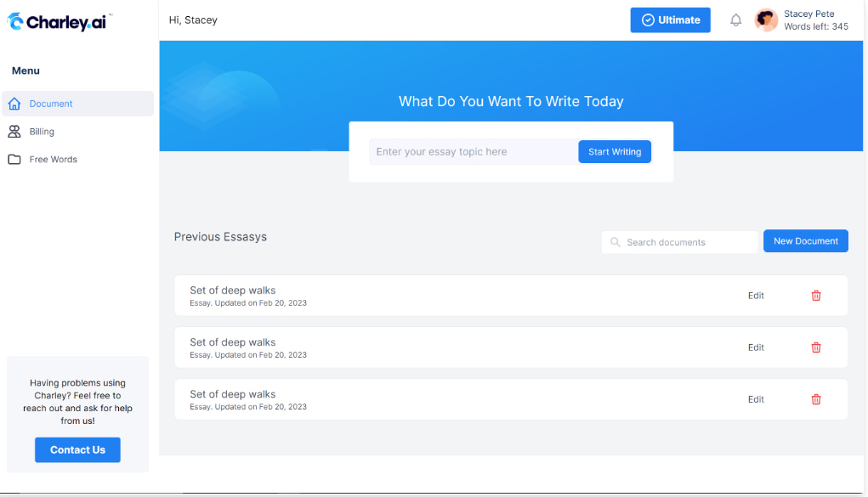Open Billing via its sidebar icon
868x497 pixels.
(x=14, y=132)
